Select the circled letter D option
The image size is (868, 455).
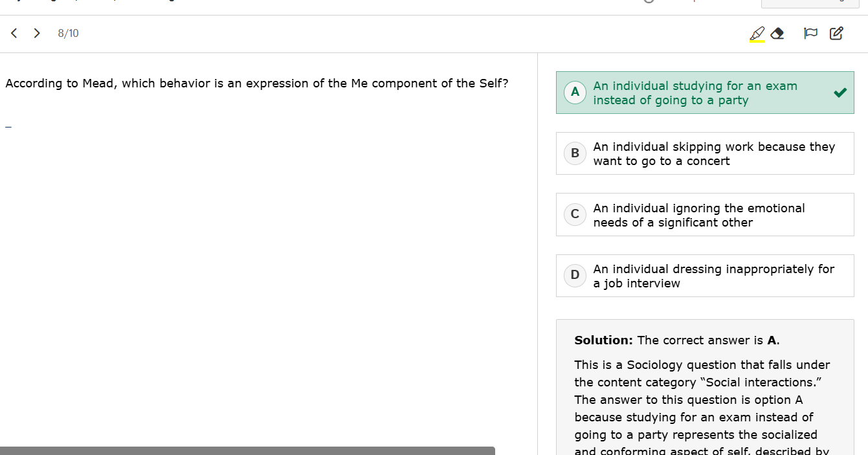(575, 275)
